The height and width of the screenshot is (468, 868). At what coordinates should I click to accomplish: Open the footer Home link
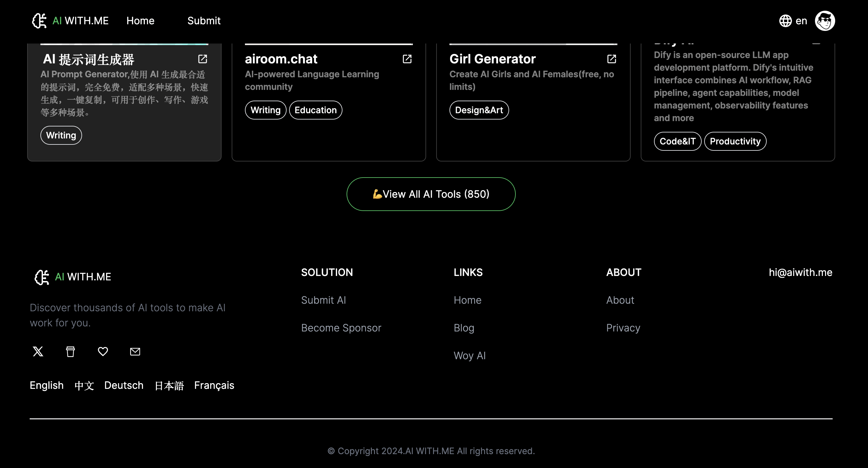pyautogui.click(x=467, y=300)
